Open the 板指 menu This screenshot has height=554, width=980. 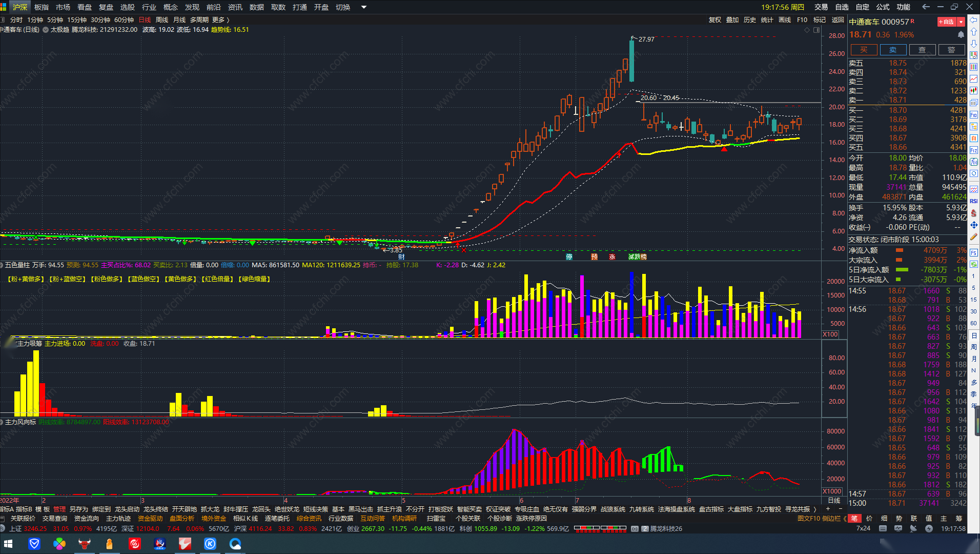point(42,7)
